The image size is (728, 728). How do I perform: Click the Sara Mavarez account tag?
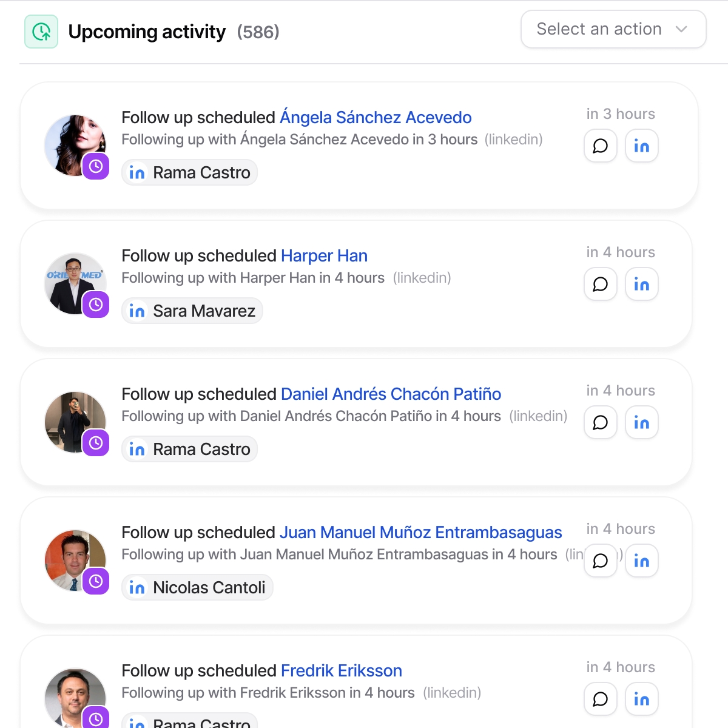point(192,311)
